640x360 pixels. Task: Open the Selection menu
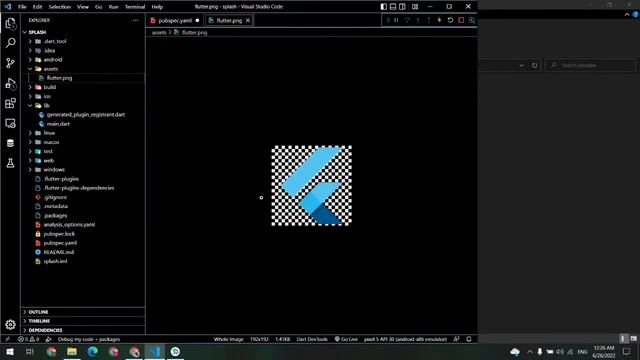click(x=60, y=7)
